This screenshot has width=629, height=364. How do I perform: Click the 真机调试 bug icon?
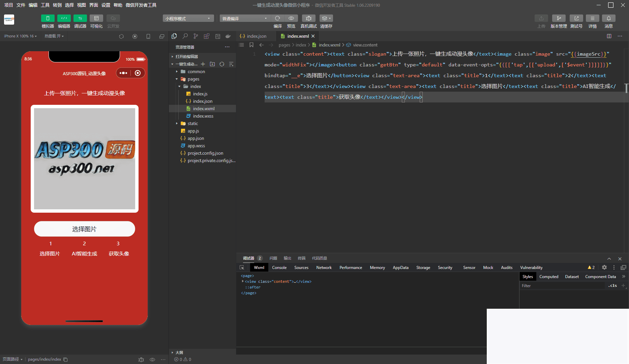tap(308, 18)
